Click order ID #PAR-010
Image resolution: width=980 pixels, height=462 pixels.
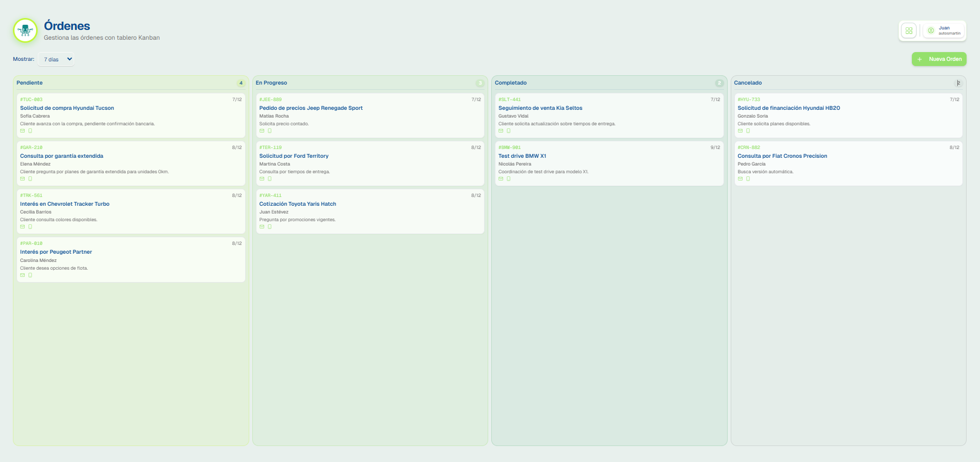[31, 243]
